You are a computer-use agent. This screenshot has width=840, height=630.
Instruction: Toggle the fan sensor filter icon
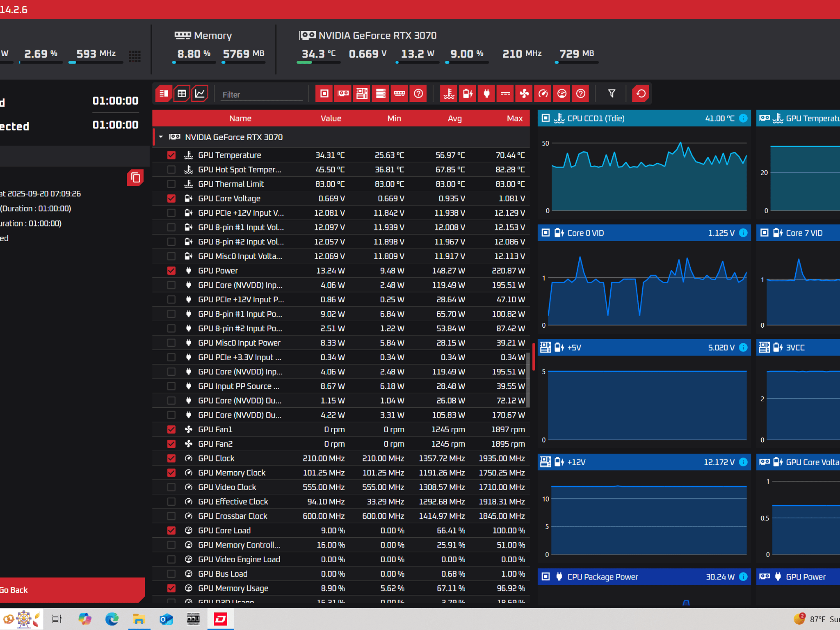524,94
